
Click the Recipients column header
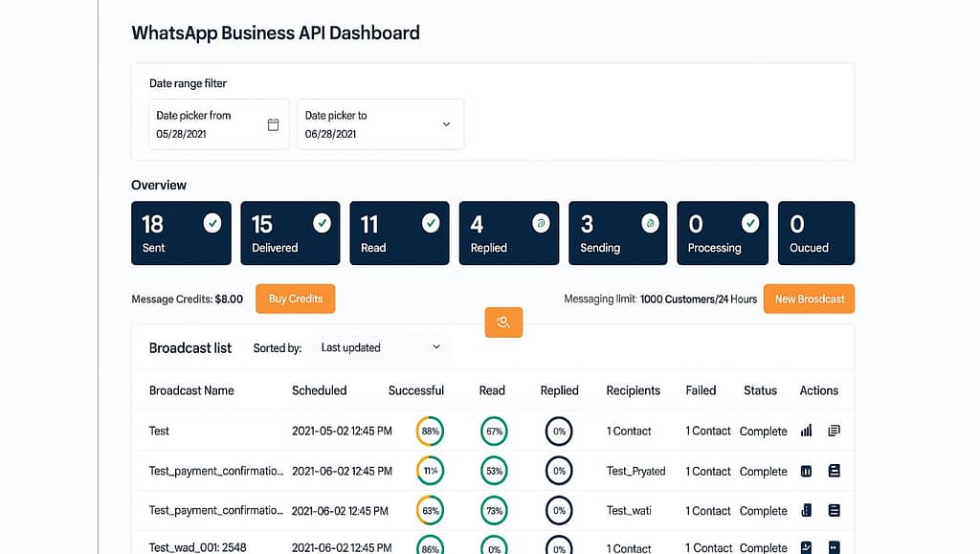[x=634, y=390]
